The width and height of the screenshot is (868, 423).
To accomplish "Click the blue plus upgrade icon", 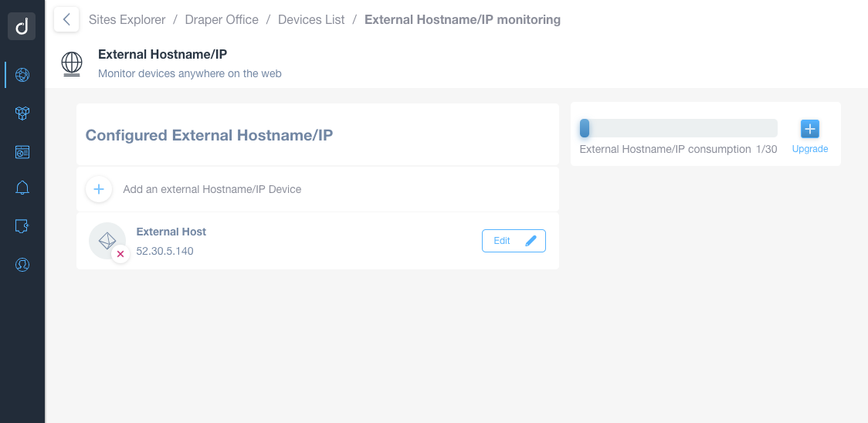I will click(810, 129).
